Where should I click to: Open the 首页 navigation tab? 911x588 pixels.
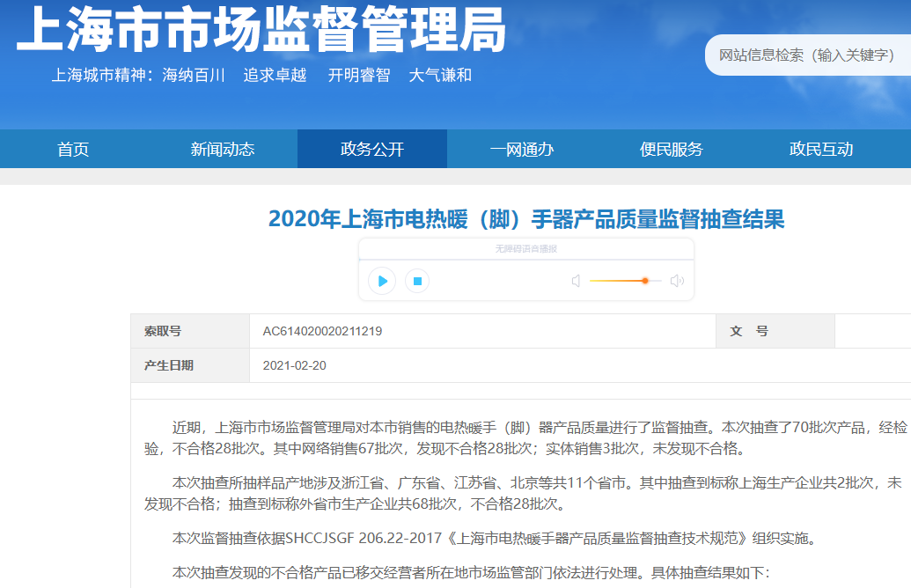tap(73, 150)
